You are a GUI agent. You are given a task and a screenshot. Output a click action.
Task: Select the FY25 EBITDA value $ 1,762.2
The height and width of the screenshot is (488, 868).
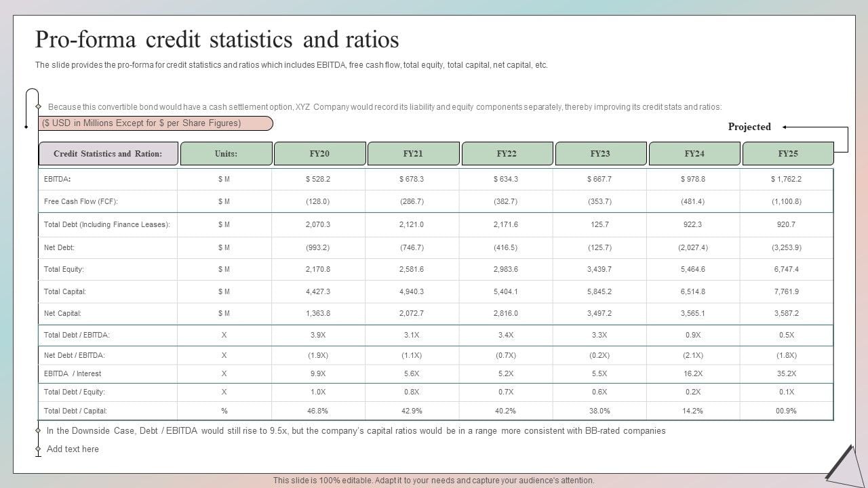(786, 180)
